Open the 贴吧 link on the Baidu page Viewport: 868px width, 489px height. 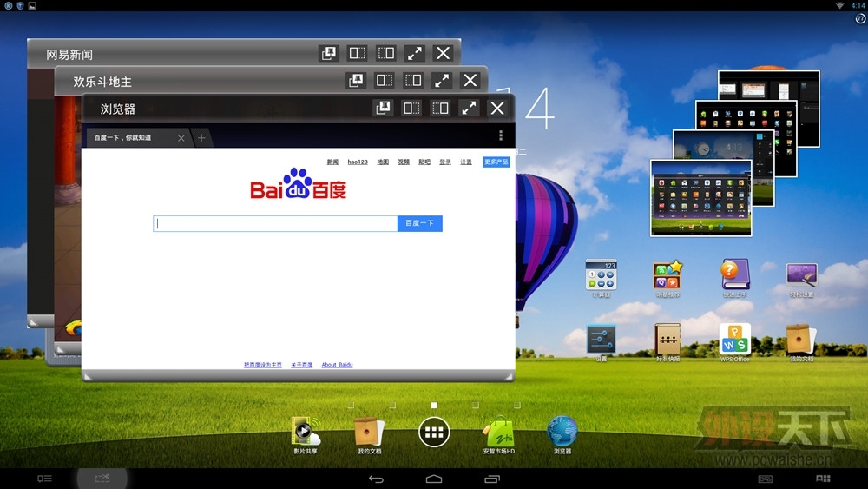click(x=424, y=162)
